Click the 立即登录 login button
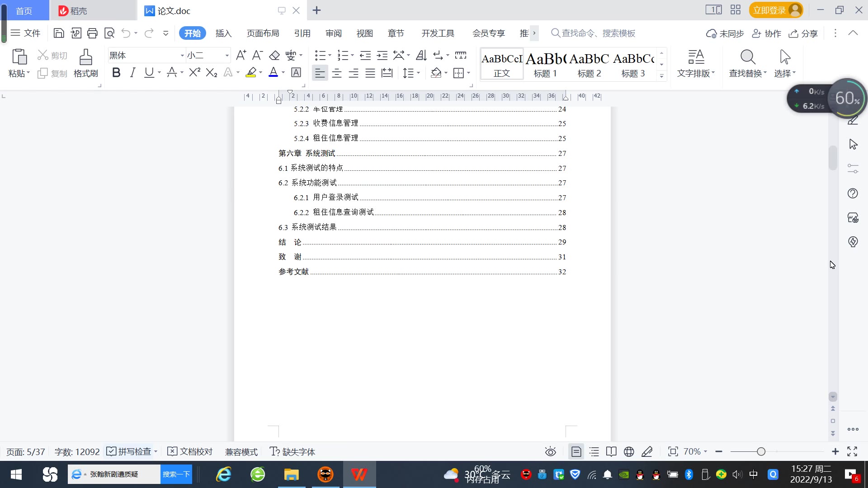Image resolution: width=868 pixels, height=488 pixels. pos(769,10)
